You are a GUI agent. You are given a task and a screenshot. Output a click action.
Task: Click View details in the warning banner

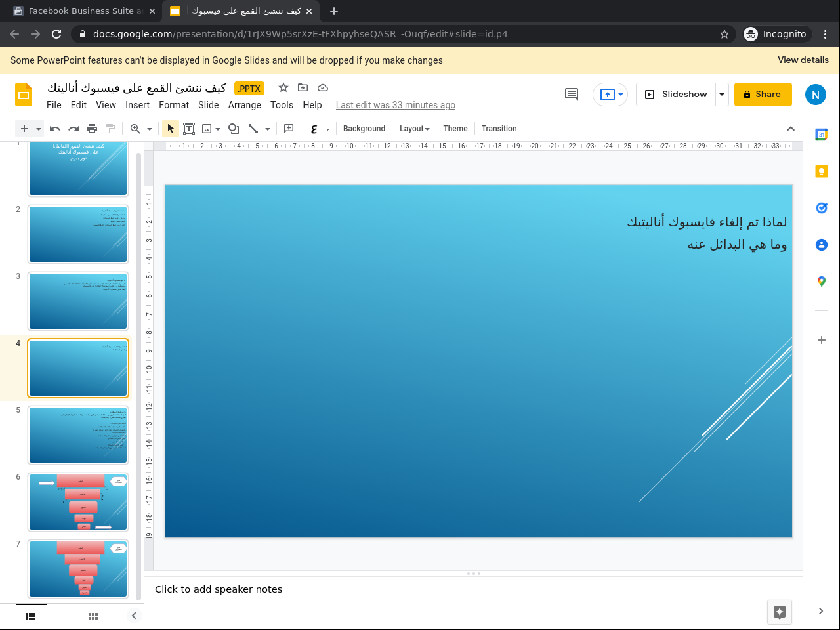coord(803,60)
